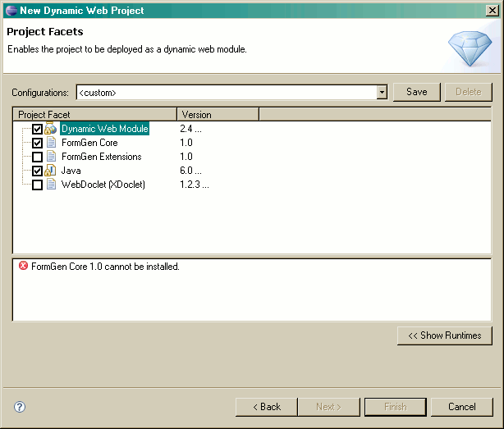Uncheck the Dynamic Web Module checkbox
The width and height of the screenshot is (504, 429).
[37, 130]
